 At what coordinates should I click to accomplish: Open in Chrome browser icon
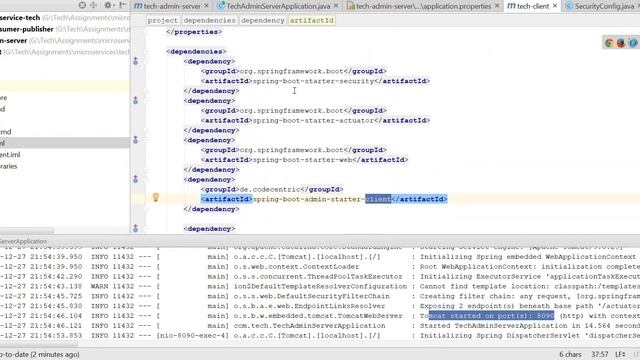[x=609, y=43]
